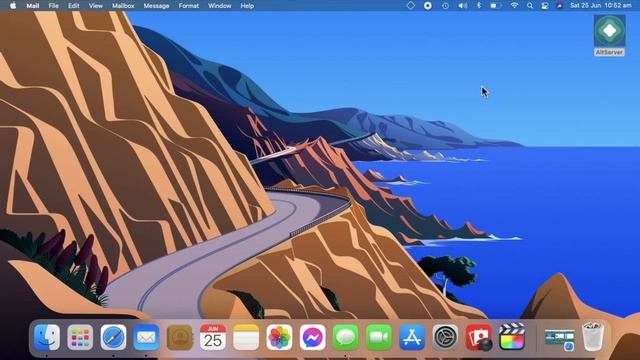The height and width of the screenshot is (360, 640).
Task: Open the Mail menu
Action: [33, 6]
